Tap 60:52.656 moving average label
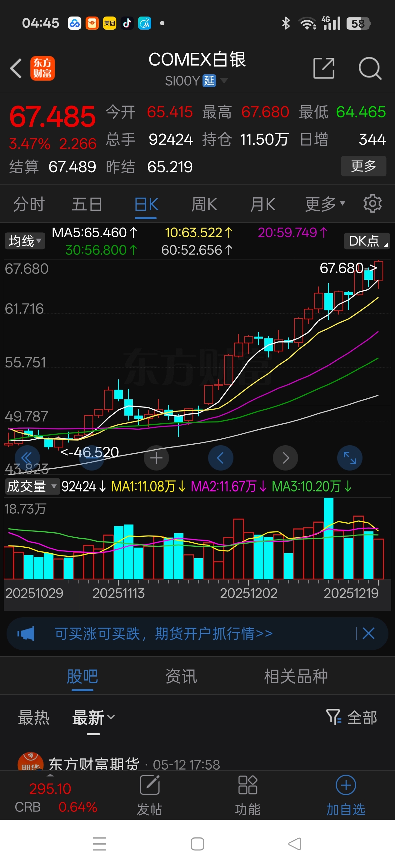This screenshot has height=868, width=395. point(197,250)
